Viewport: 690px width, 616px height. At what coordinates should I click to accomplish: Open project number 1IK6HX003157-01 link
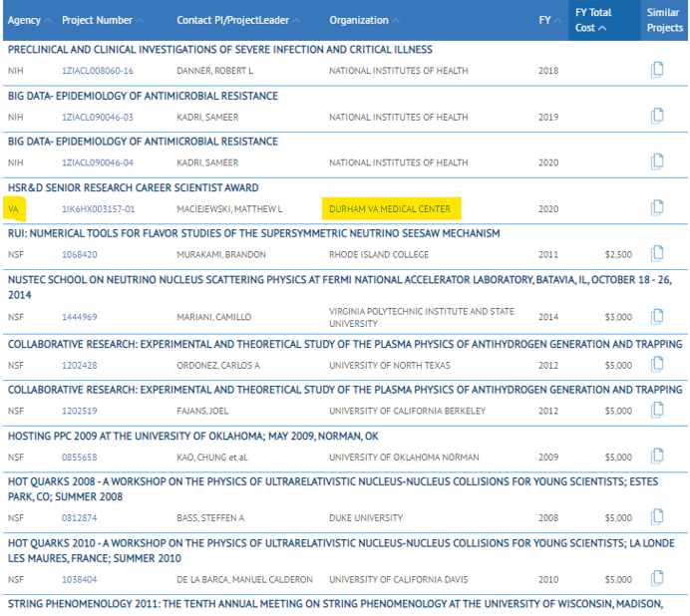(98, 209)
